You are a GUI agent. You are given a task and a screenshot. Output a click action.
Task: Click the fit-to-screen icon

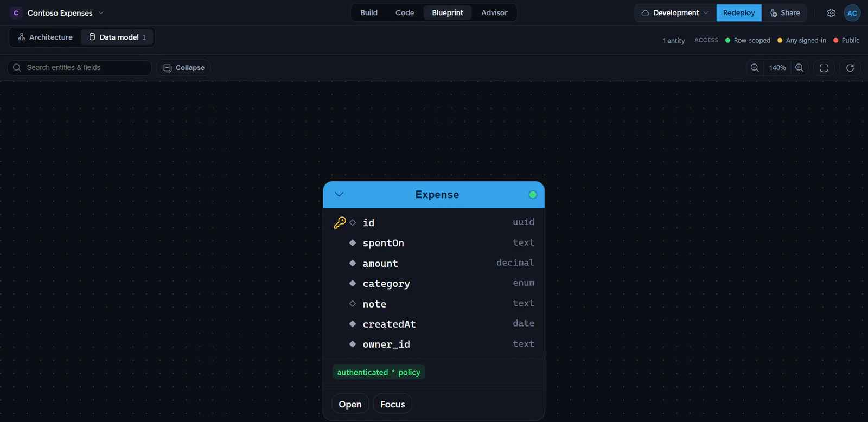tap(824, 68)
